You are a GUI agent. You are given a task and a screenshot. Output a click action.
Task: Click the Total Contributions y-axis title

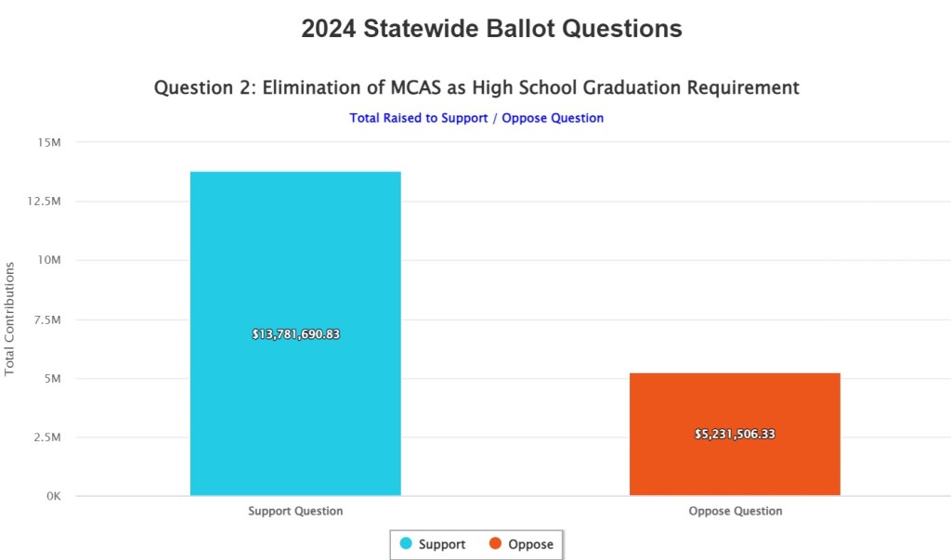pyautogui.click(x=10, y=319)
